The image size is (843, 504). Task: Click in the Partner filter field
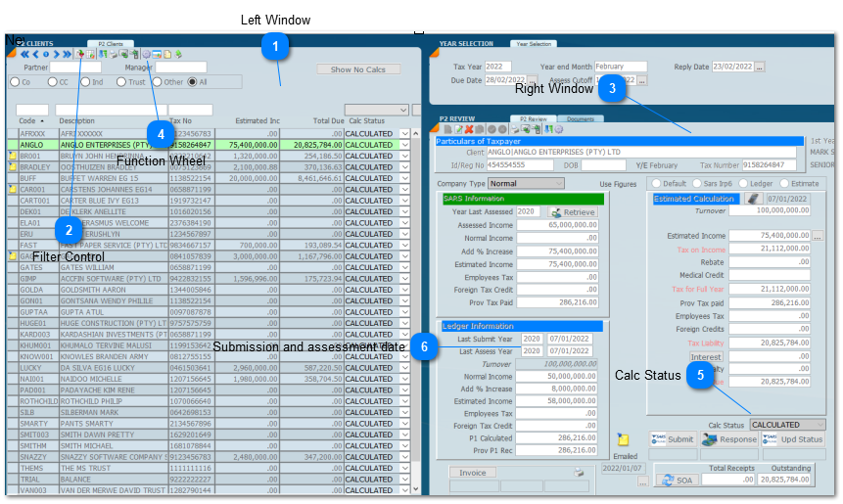[75, 68]
